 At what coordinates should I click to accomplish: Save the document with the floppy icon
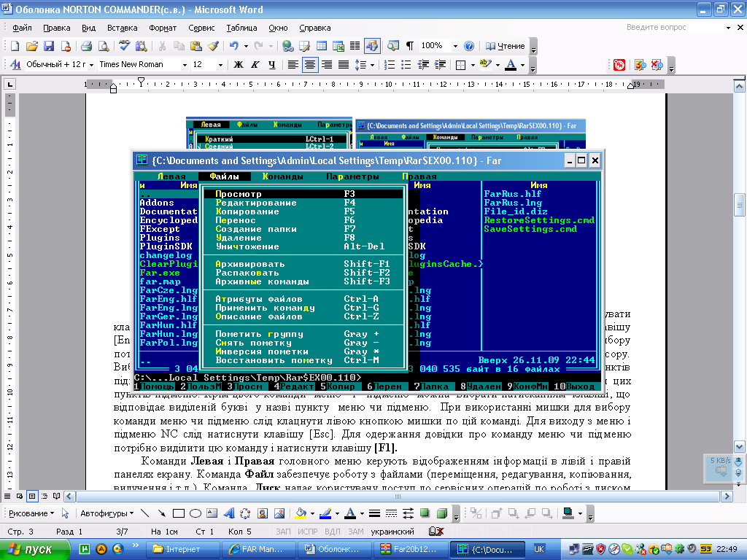49,46
